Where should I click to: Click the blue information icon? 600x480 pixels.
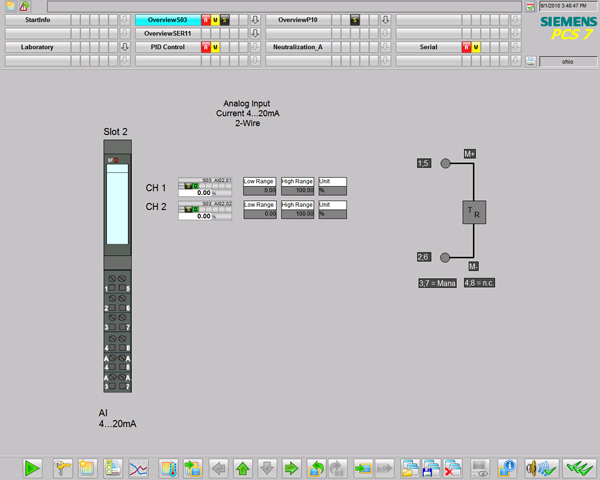507,467
